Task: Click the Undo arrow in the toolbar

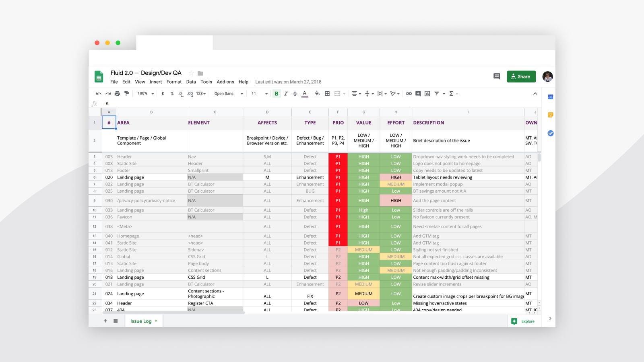Action: pos(99,94)
